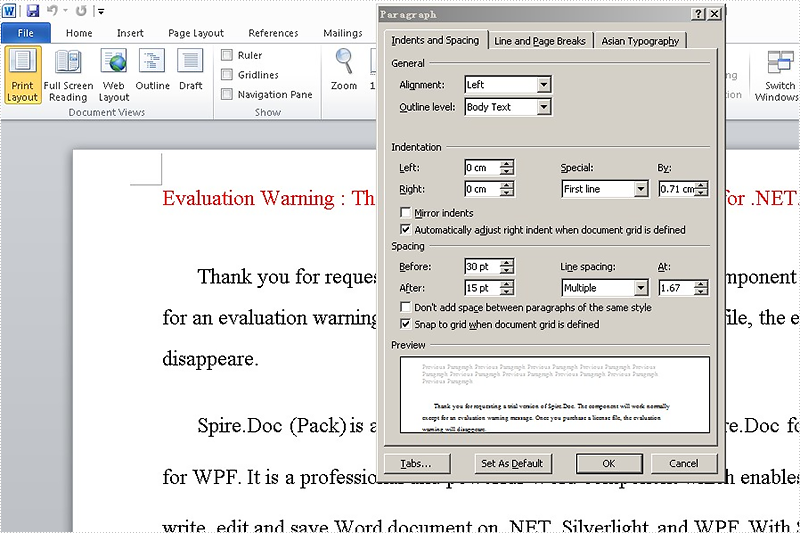The height and width of the screenshot is (533, 800).
Task: Open the Line spacing dropdown
Action: (641, 288)
